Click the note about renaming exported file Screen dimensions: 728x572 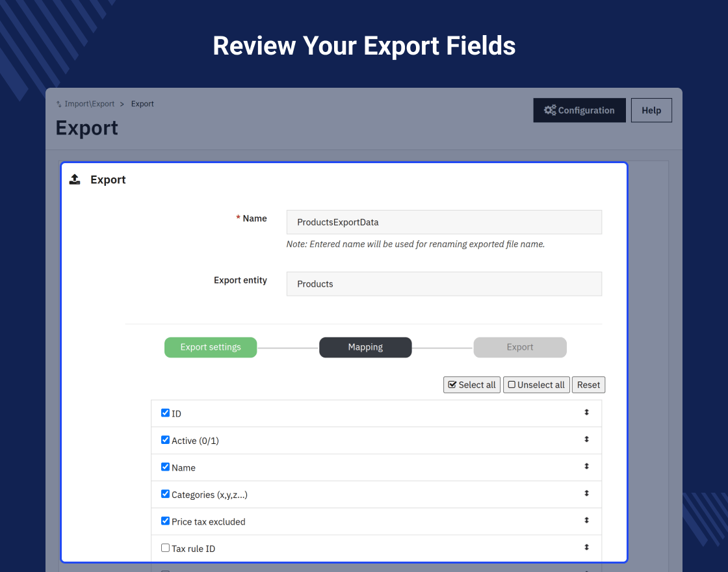[415, 244]
